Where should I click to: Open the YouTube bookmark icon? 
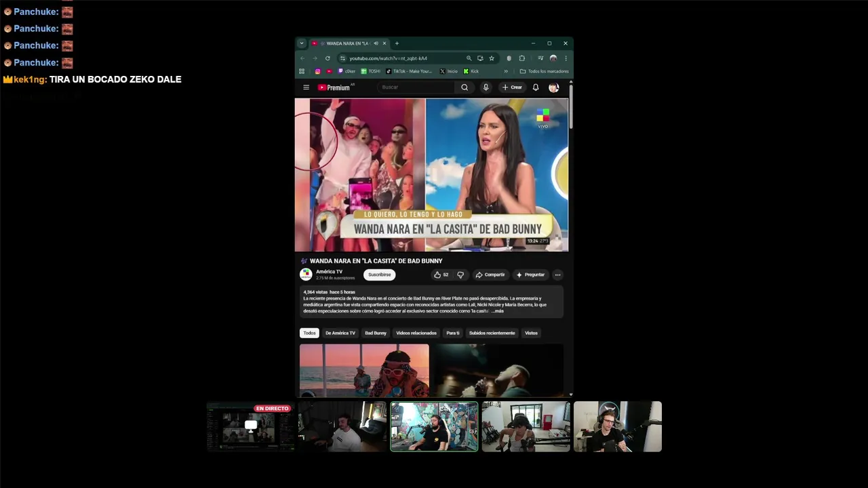coord(330,71)
